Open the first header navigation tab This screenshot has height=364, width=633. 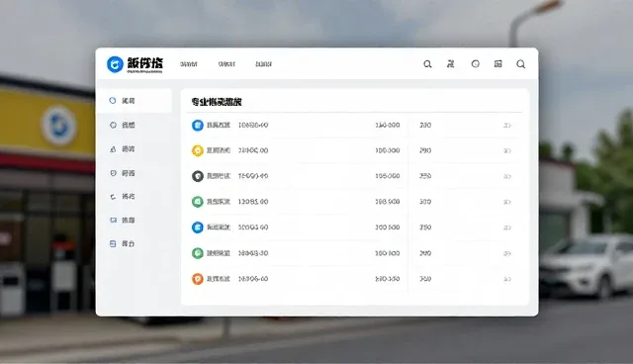pyautogui.click(x=189, y=64)
